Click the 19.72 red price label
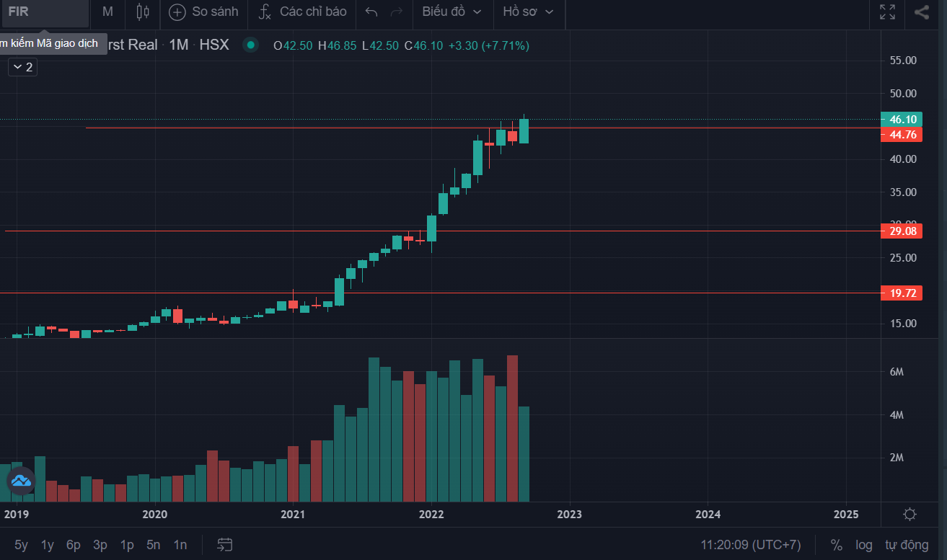The height and width of the screenshot is (560, 947). 902,293
